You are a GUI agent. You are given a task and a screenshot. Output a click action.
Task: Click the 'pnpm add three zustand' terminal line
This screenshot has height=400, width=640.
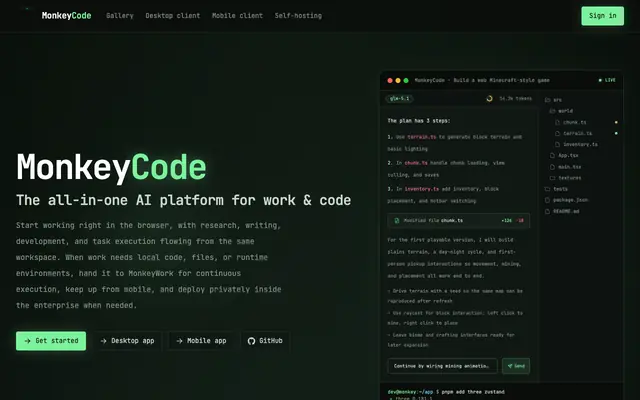(472, 392)
